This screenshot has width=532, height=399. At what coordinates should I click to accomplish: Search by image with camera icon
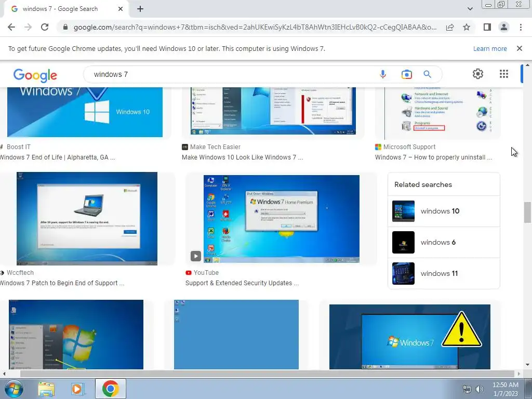tap(406, 74)
